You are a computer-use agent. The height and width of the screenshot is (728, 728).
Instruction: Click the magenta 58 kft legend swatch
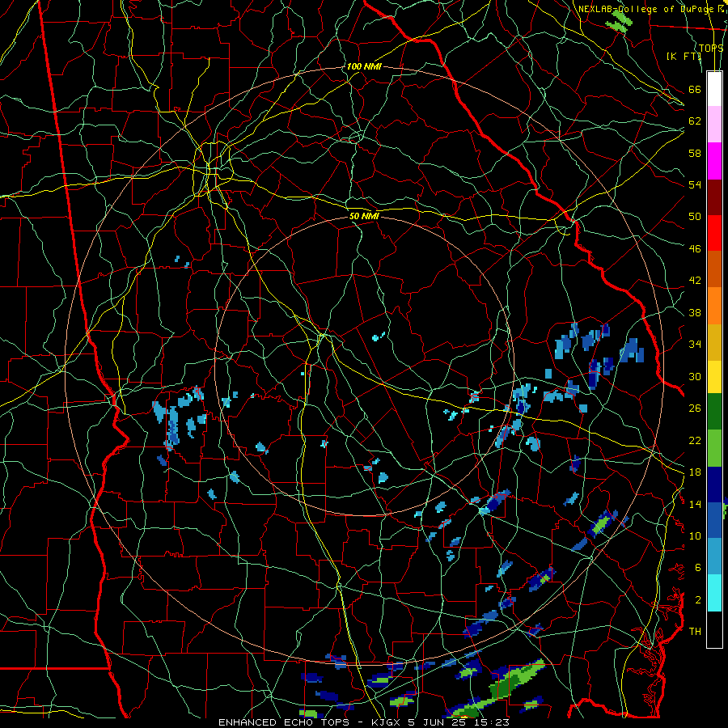pos(714,161)
